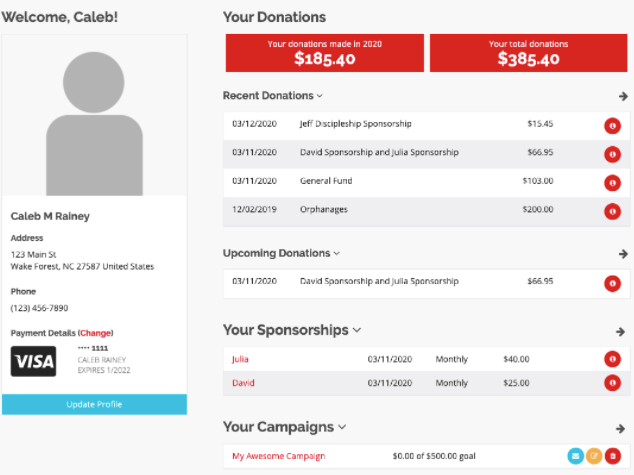This screenshot has width=634, height=475.
Task: Click the Change link for payment details
Action: (95, 333)
